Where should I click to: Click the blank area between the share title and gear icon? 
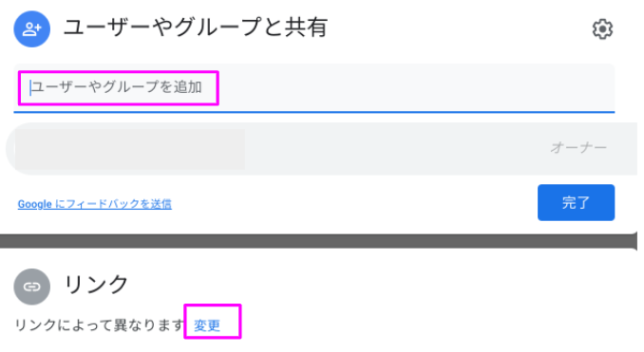[x=459, y=28]
